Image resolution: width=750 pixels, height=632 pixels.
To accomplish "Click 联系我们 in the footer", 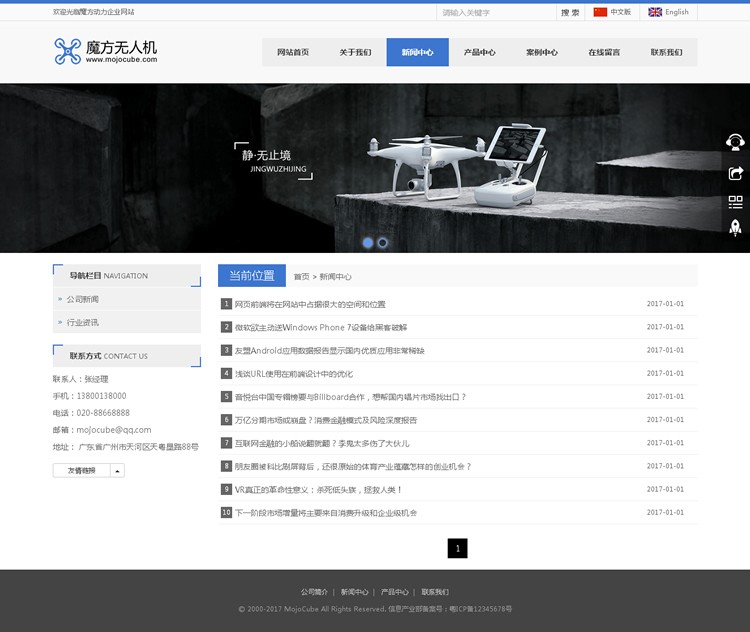I will click(435, 592).
